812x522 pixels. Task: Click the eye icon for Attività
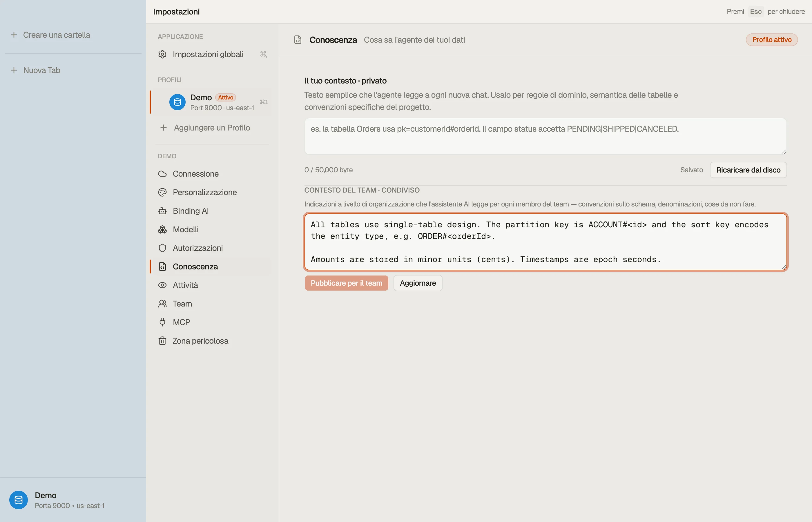(x=162, y=285)
